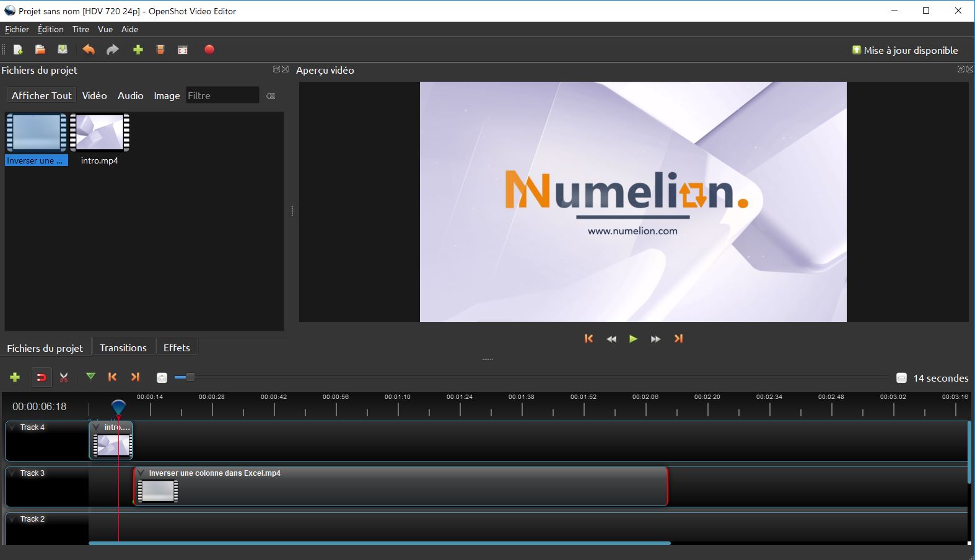Screen dimensions: 975x560
Task: Jump to start of the preview
Action: coord(588,338)
